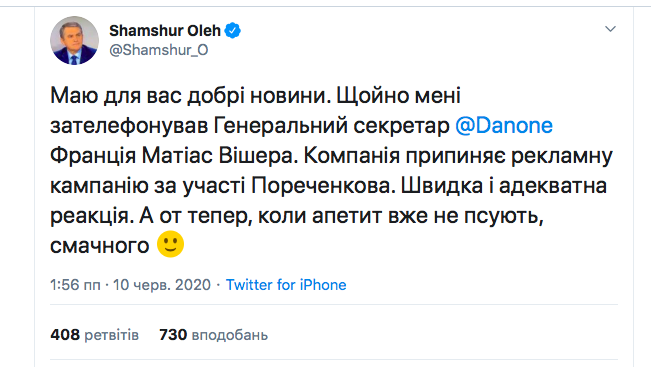Click the word Пореченкова in the tweet
This screenshot has height=367, width=651.
[322, 186]
